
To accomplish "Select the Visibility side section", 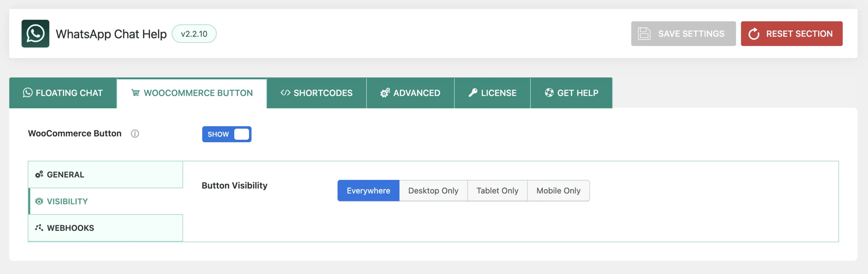I will click(105, 201).
